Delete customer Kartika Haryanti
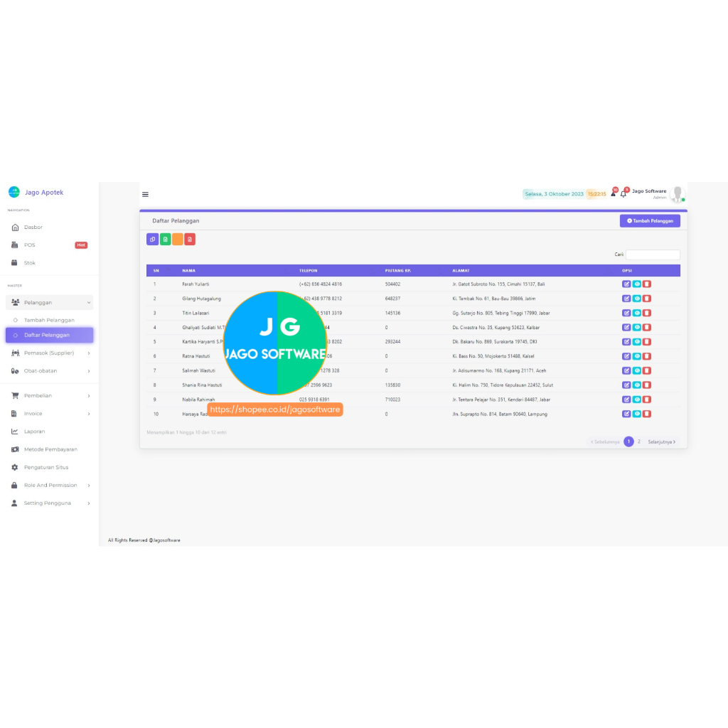This screenshot has height=728, width=728. (647, 342)
